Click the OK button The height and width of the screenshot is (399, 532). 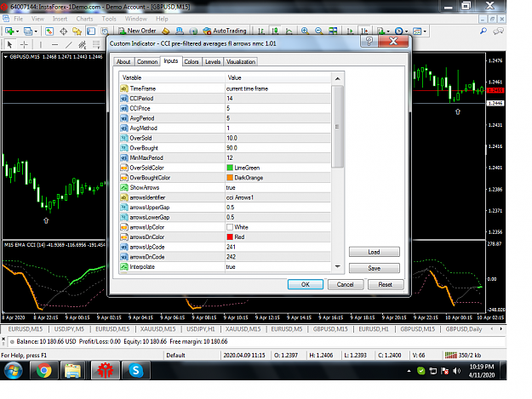(306, 284)
